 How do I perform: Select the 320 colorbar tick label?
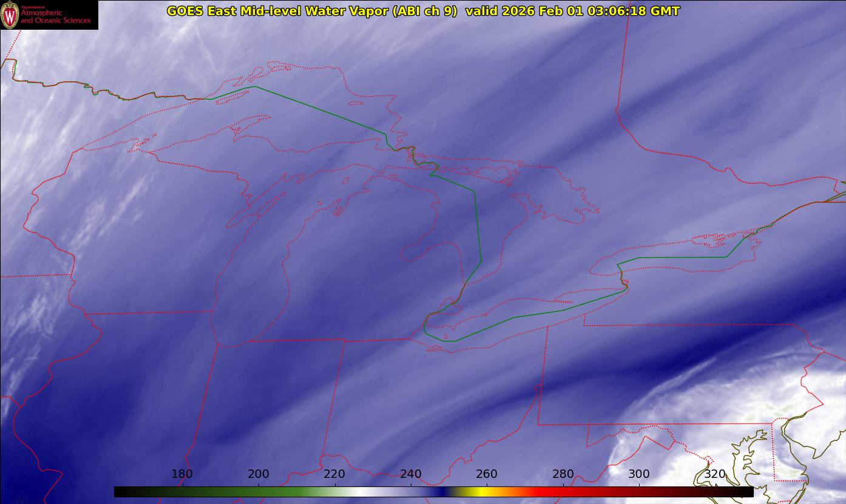click(715, 474)
